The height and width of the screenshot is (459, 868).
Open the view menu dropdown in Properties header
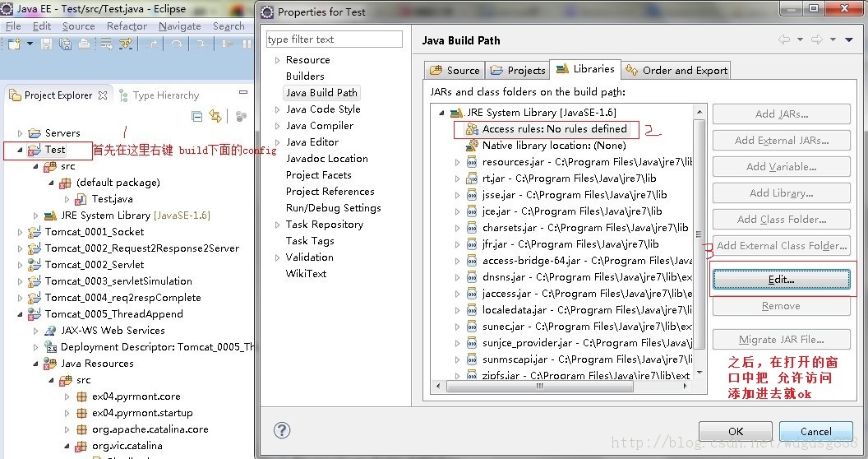coord(848,39)
